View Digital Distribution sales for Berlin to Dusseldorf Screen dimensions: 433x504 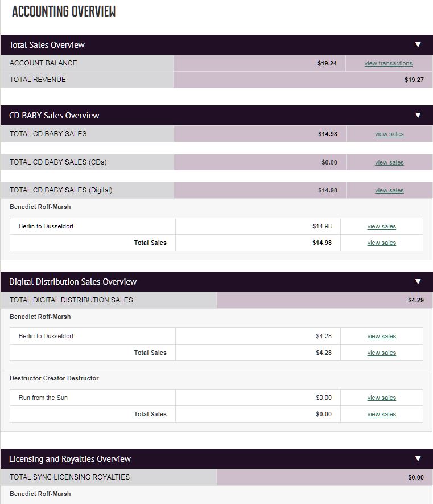point(382,337)
